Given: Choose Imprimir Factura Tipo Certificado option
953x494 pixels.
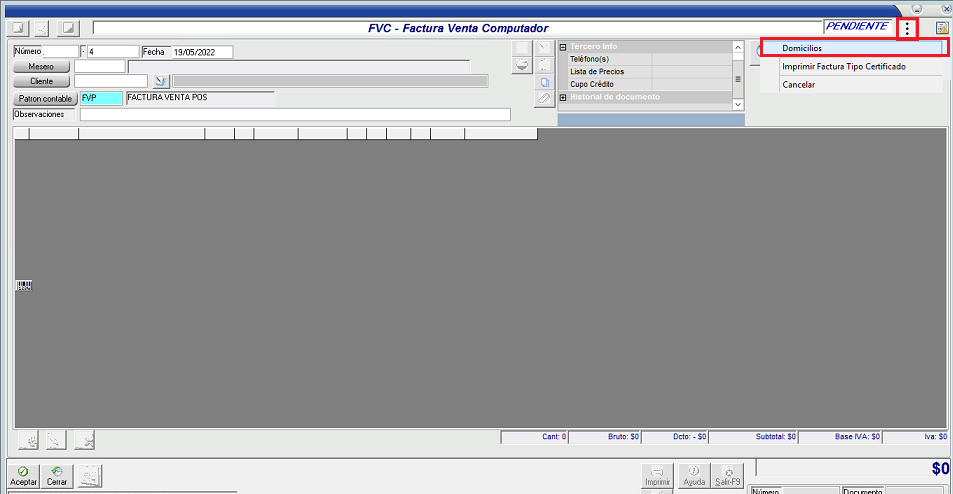Looking at the screenshot, I should (x=844, y=66).
